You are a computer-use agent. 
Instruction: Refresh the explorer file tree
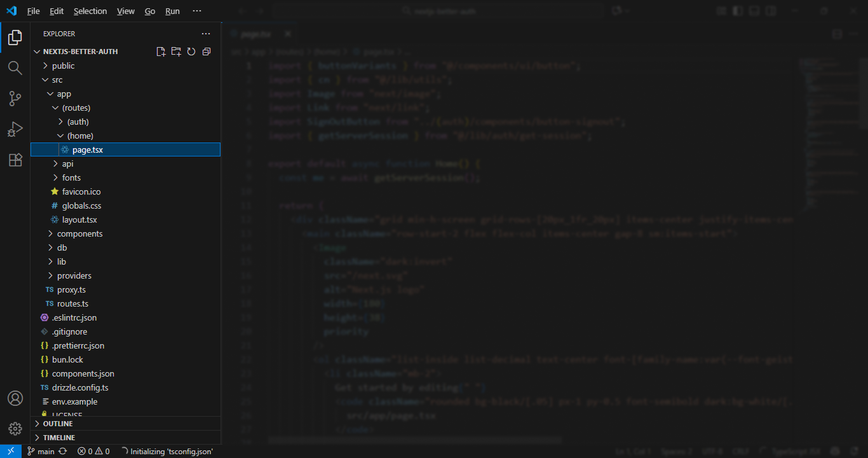click(191, 52)
